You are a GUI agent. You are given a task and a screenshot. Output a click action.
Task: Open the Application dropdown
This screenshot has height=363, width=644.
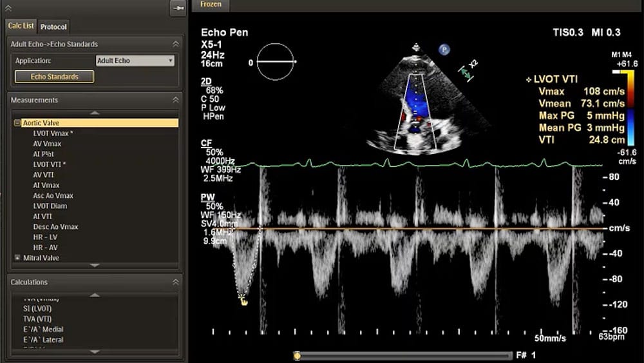coord(135,61)
